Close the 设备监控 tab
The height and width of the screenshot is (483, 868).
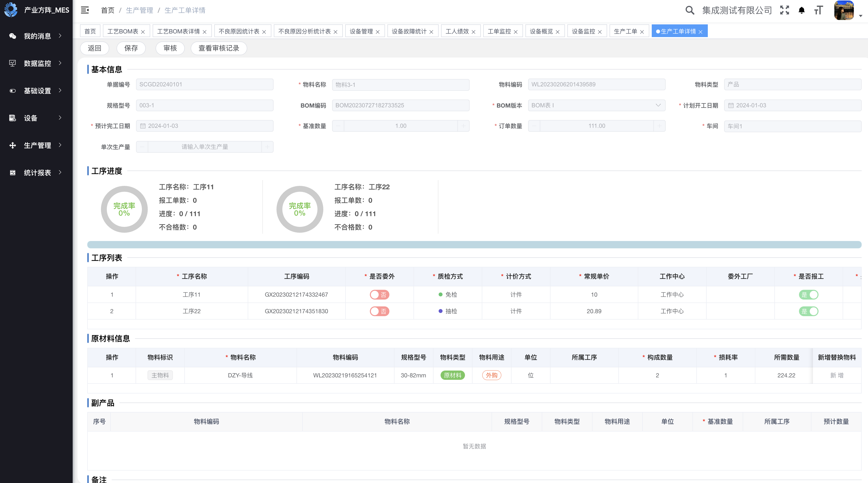pyautogui.click(x=600, y=32)
